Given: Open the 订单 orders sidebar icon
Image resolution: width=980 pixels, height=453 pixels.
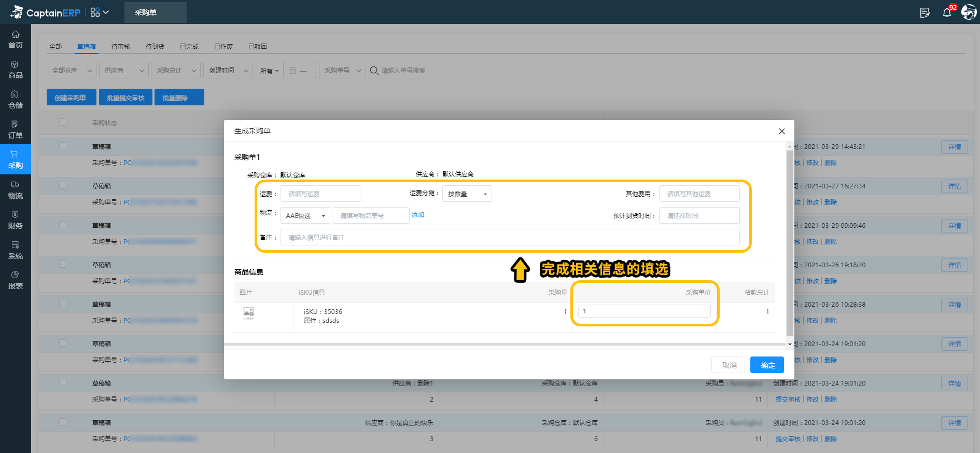Looking at the screenshot, I should [x=16, y=130].
